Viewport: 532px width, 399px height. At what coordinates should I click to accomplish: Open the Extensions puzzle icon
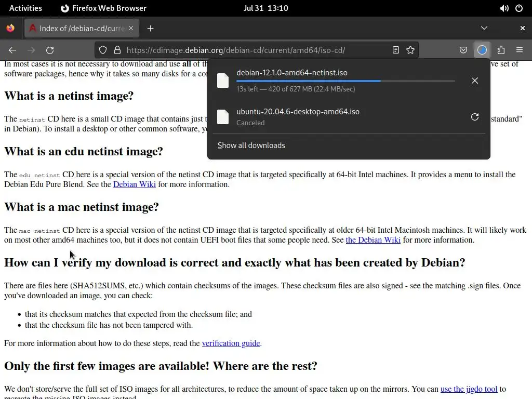(x=501, y=50)
